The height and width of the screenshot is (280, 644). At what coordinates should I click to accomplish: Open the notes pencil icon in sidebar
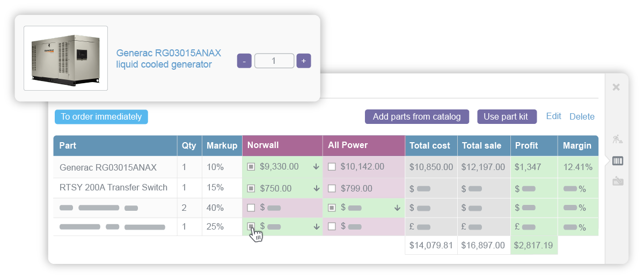click(x=617, y=181)
